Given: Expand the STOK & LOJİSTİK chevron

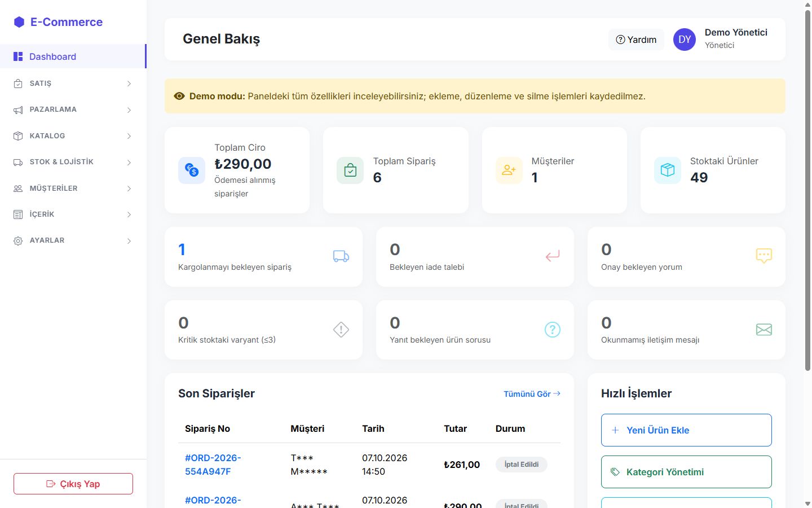Looking at the screenshot, I should [x=129, y=162].
